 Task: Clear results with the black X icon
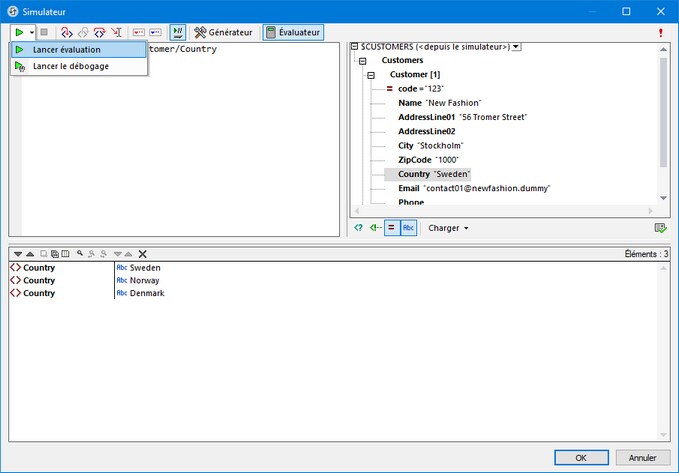[x=143, y=255]
